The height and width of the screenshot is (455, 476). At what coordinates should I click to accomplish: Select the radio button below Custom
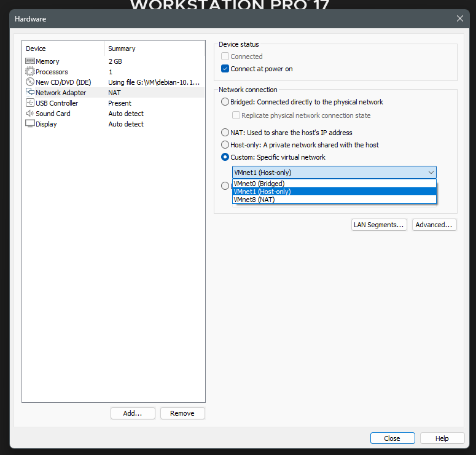point(225,185)
